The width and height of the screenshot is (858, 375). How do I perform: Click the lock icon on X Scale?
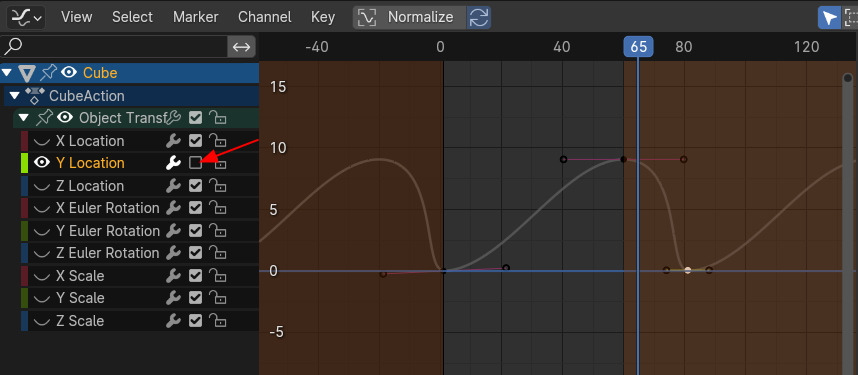[x=218, y=275]
